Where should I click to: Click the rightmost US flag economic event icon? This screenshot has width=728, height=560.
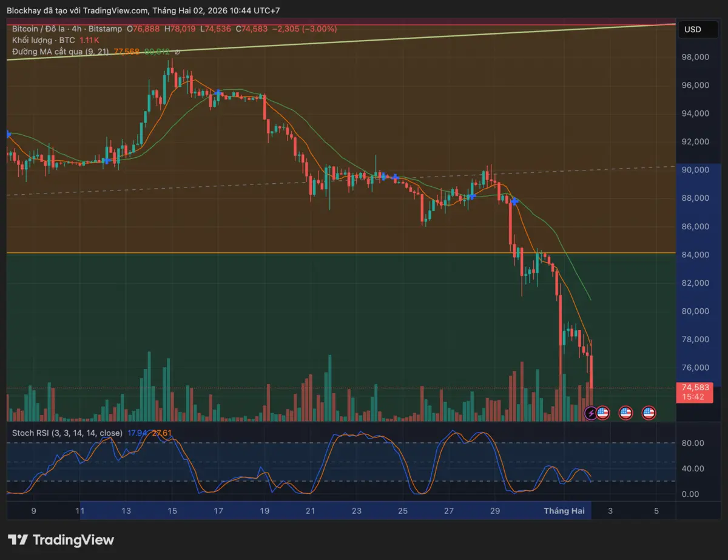tap(649, 413)
